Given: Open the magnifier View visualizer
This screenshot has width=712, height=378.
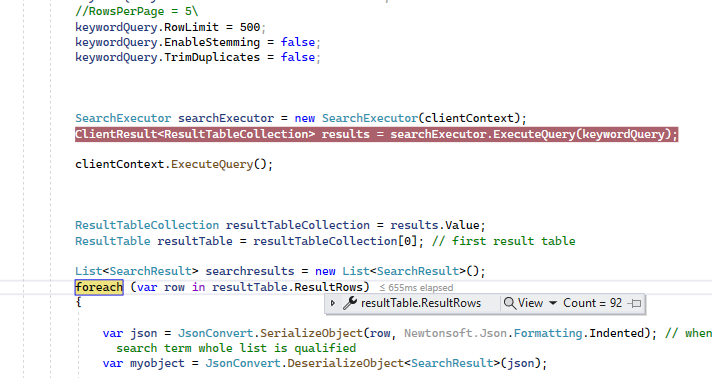Looking at the screenshot, I should tap(523, 303).
